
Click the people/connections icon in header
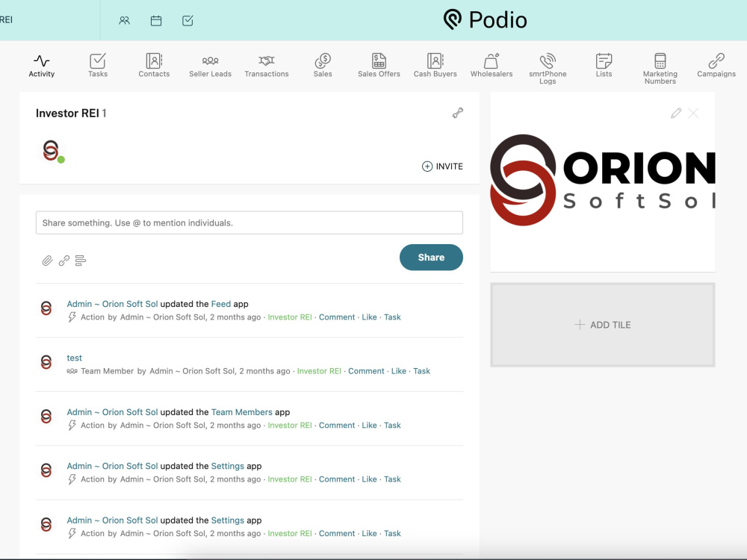tap(124, 20)
